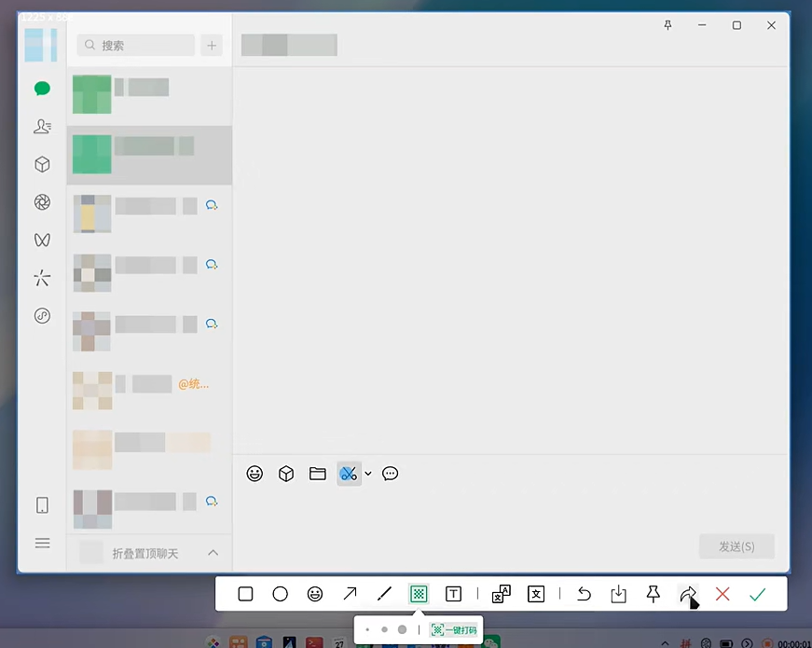
Task: Click the 发送(S) send button
Action: pyautogui.click(x=736, y=546)
